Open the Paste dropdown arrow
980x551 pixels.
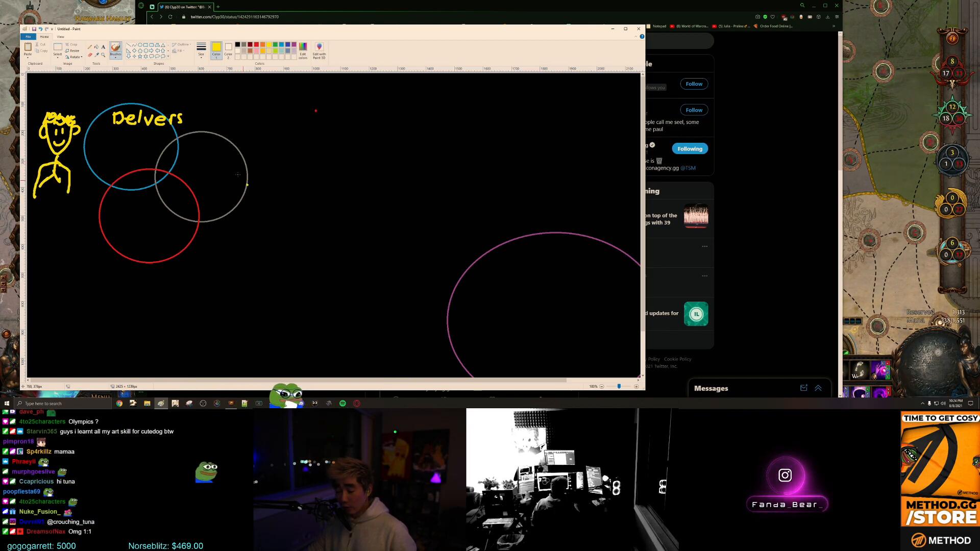[28, 58]
